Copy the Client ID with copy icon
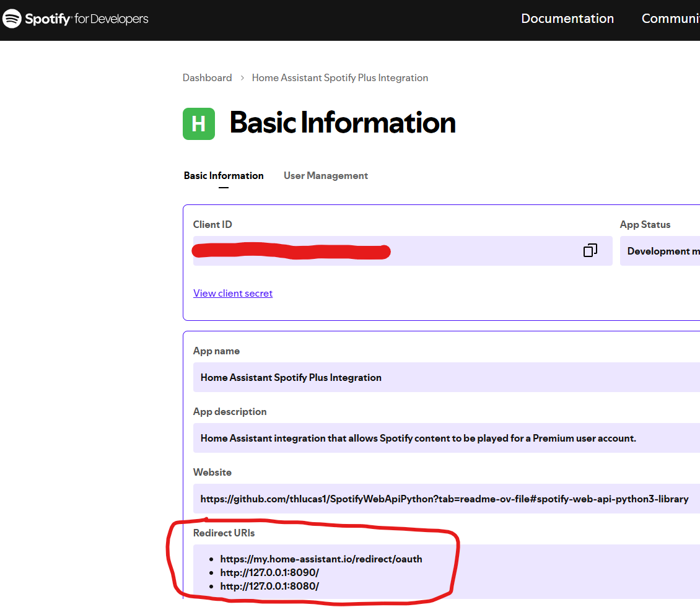The width and height of the screenshot is (700, 607). coord(590,250)
